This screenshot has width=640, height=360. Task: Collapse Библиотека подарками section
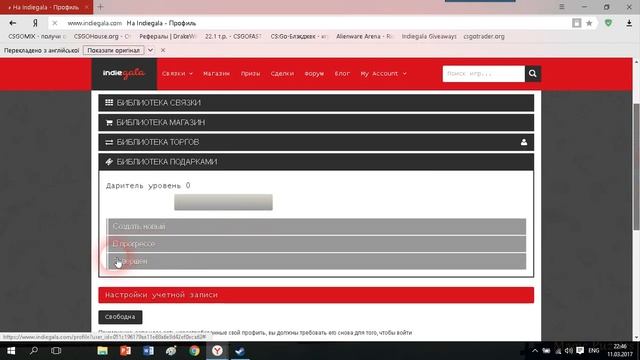click(316, 162)
